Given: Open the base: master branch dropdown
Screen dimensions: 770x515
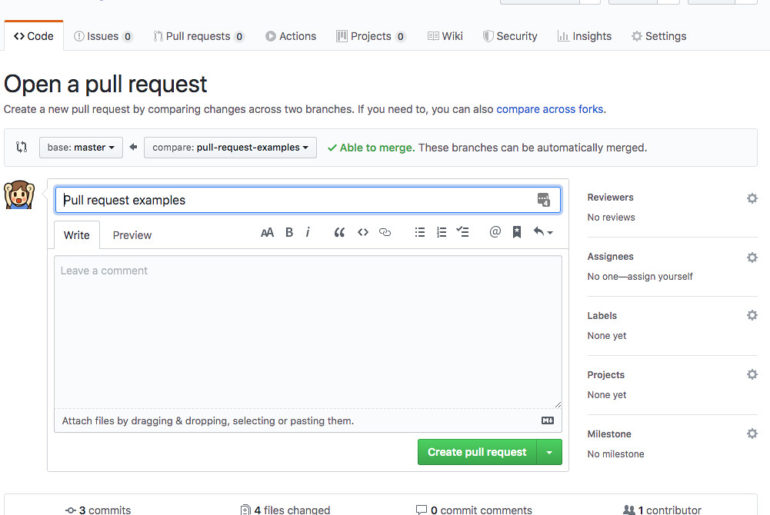Looking at the screenshot, I should (80, 147).
